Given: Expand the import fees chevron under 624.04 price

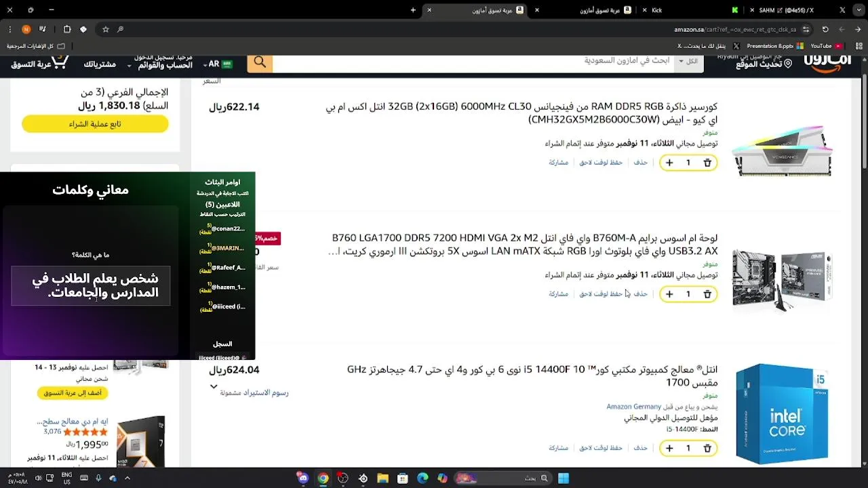Looking at the screenshot, I should (214, 387).
